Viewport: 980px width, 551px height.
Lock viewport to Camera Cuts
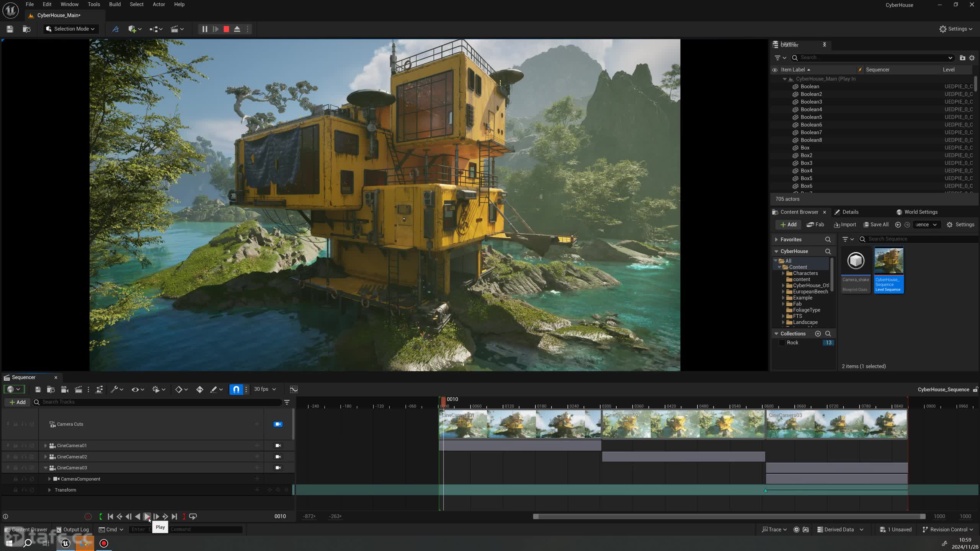pyautogui.click(x=278, y=424)
